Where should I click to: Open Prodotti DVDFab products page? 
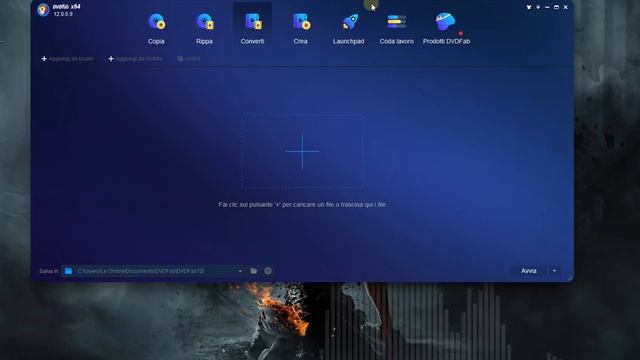[x=446, y=28]
